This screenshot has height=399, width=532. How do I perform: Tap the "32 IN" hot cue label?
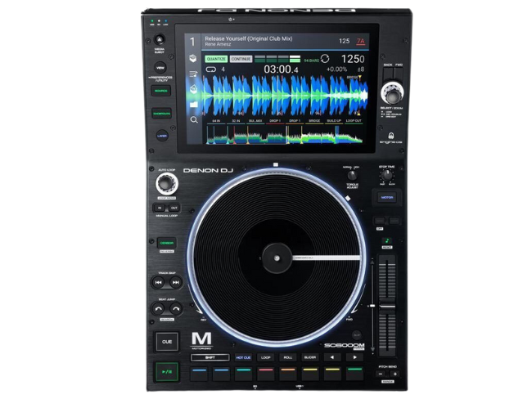coord(236,121)
